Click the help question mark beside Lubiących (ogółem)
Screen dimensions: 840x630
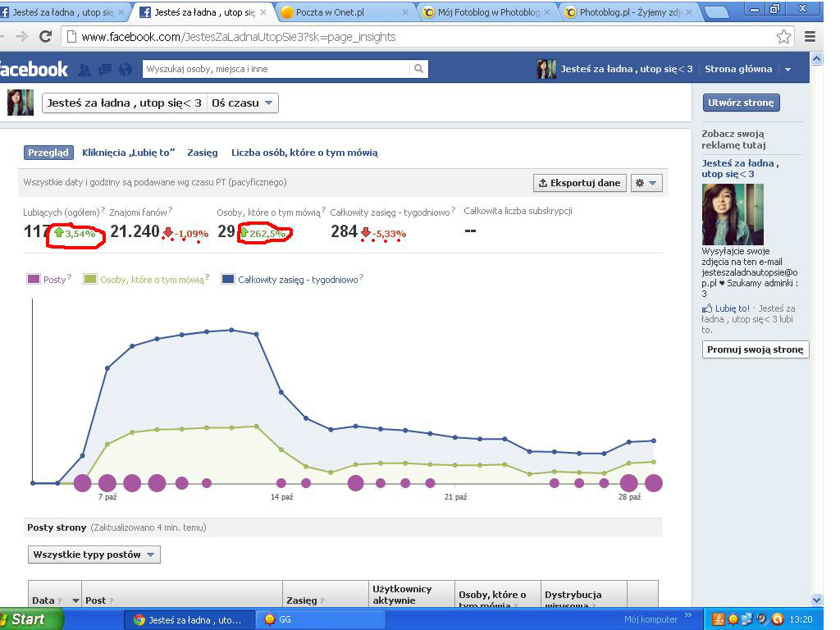pyautogui.click(x=103, y=211)
